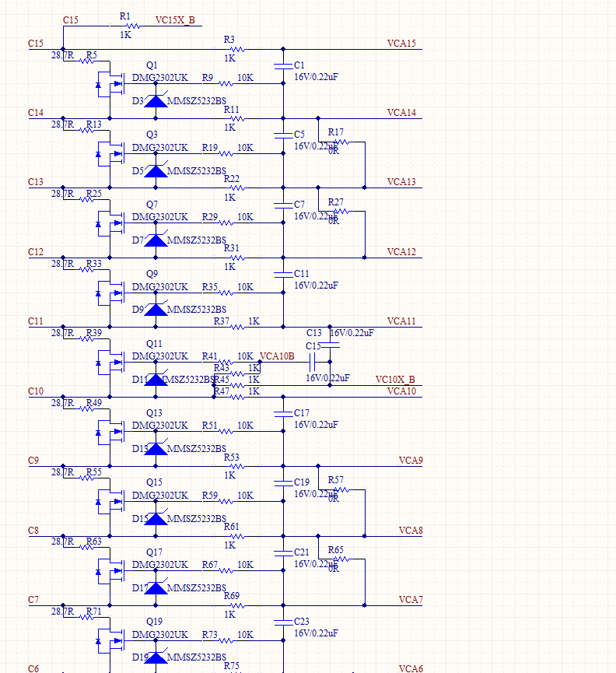
Task: Select the R17 0R resistor symbol
Action: pyautogui.click(x=341, y=142)
